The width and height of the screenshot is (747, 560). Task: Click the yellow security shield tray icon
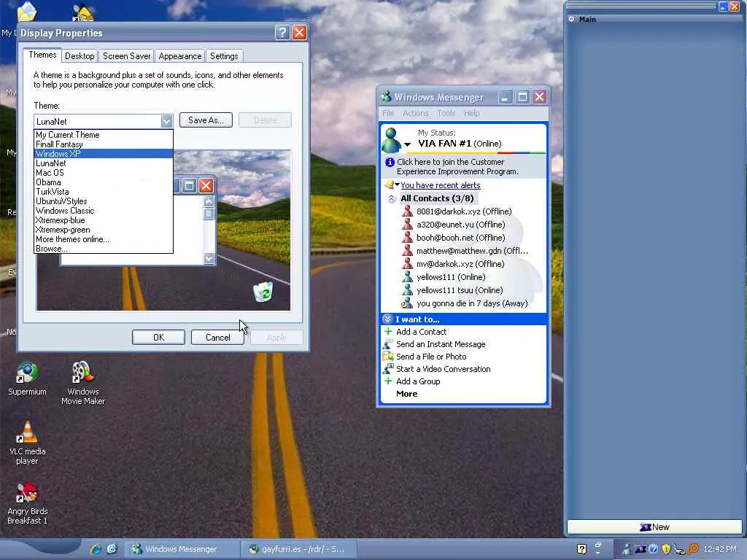pos(666,549)
